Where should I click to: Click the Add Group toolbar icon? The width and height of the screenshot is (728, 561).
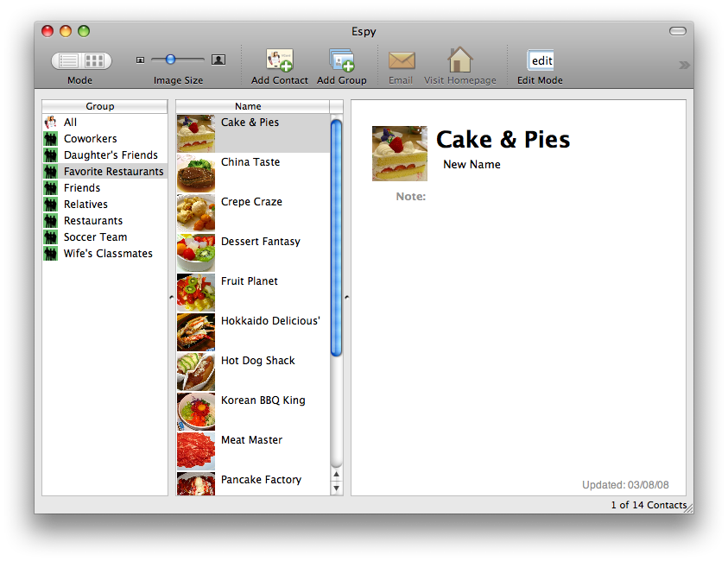pos(342,60)
